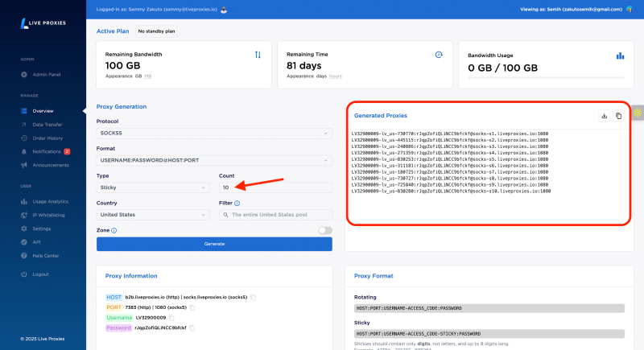644x350 pixels.
Task: Copy the HOST value
Action: point(253,298)
